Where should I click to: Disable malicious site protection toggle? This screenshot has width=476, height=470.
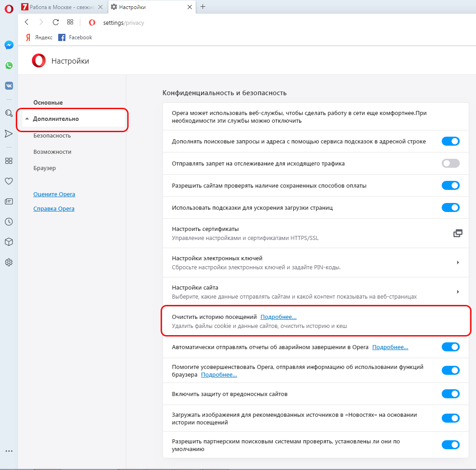coord(450,394)
